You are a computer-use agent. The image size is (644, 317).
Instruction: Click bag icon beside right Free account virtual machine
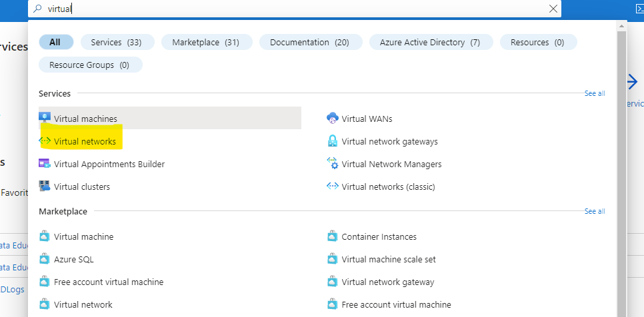coord(332,304)
